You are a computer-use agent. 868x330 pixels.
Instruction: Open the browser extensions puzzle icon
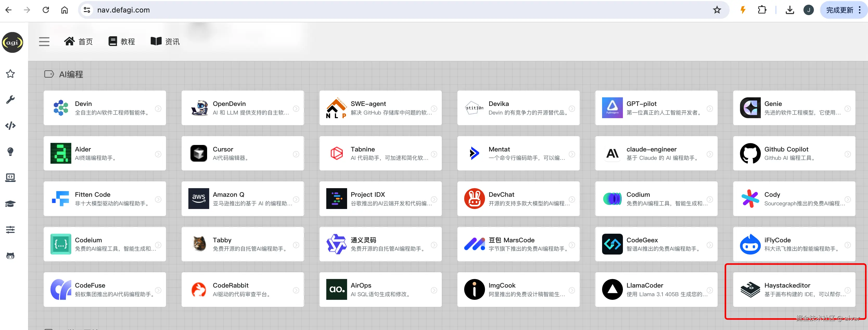click(x=762, y=10)
